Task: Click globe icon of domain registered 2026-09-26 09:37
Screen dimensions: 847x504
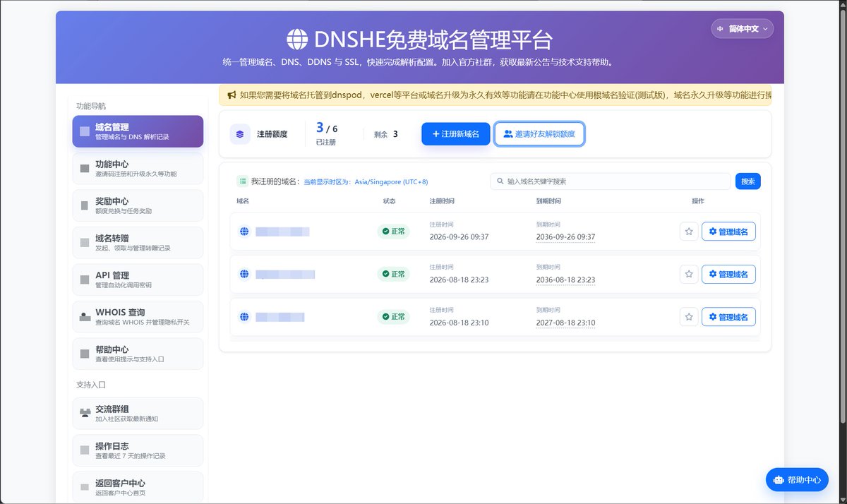Action: [x=244, y=232]
